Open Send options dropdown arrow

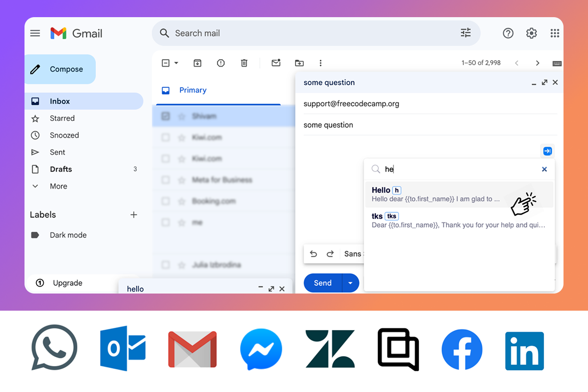[x=350, y=283]
